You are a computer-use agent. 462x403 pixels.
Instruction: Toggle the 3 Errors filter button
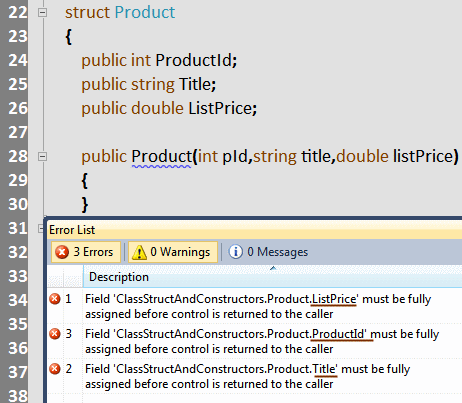point(86,252)
